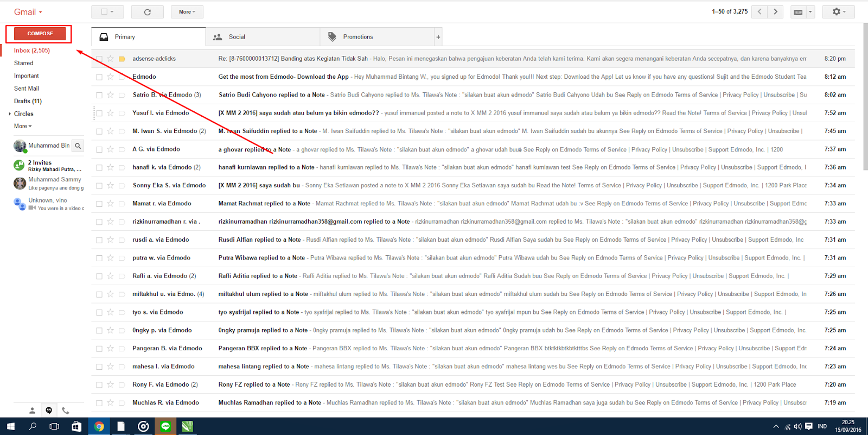The image size is (868, 435).
Task: Tick the Satrio B. via Edmodo checkbox
Action: (x=99, y=95)
